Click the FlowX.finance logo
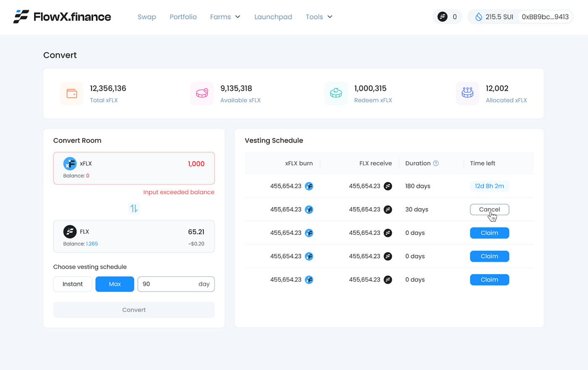Screen dimensions: 588x370 (62, 17)
